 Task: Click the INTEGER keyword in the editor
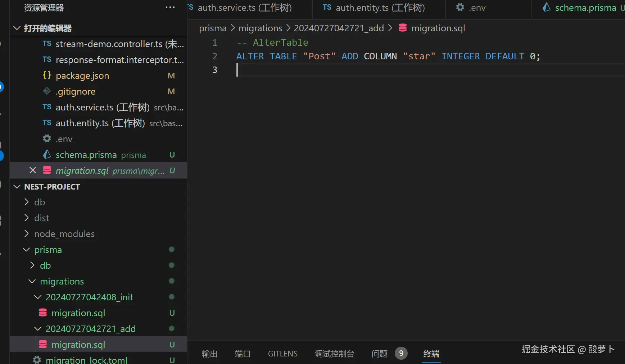[x=461, y=56]
